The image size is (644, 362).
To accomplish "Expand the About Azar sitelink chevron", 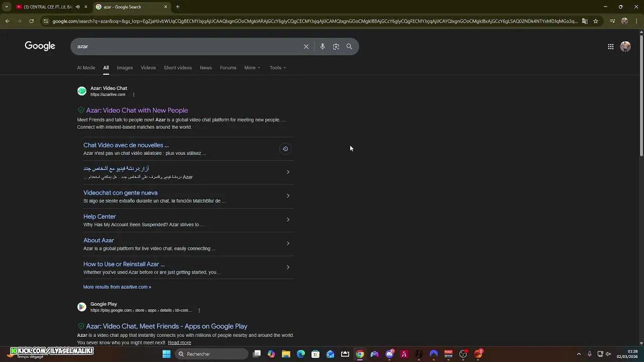I will [288, 243].
